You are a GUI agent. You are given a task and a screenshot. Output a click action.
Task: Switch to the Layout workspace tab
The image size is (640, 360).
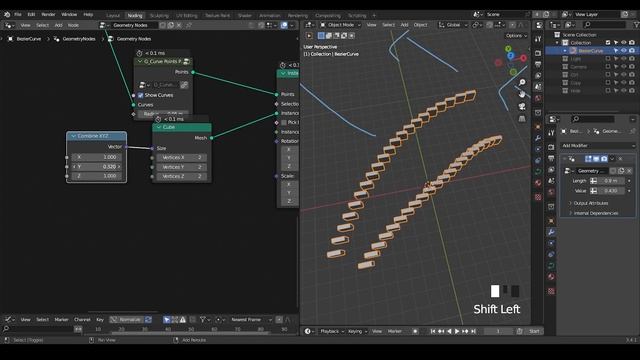tap(113, 16)
